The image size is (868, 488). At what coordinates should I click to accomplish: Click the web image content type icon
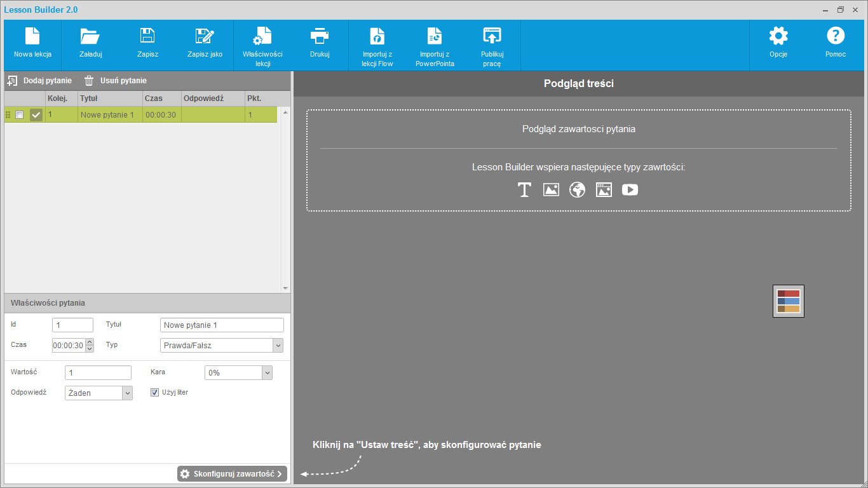(604, 189)
